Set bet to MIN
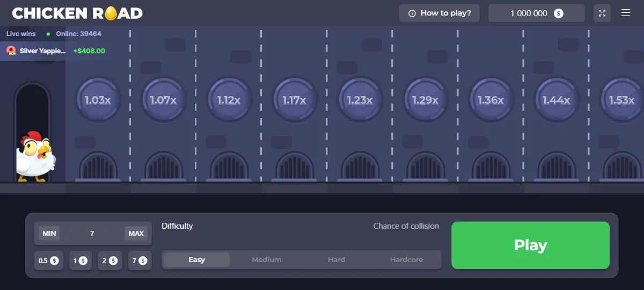Viewport: 644px width, 290px height. pyautogui.click(x=49, y=233)
